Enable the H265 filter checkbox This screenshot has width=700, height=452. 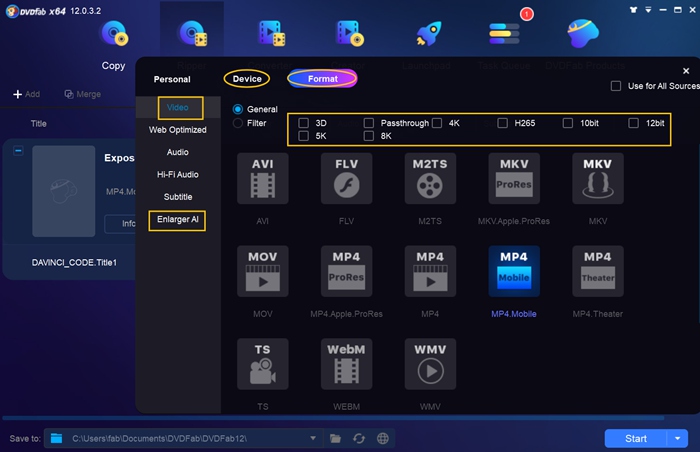coord(503,123)
